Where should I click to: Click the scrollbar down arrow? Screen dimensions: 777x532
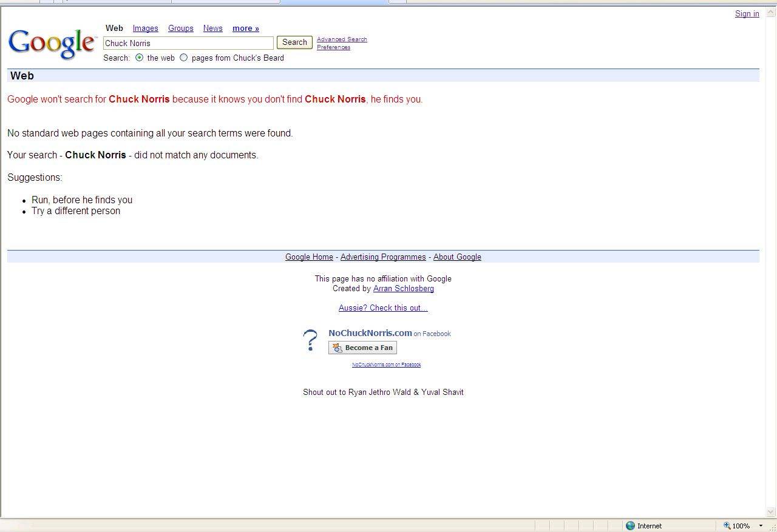tap(771, 512)
